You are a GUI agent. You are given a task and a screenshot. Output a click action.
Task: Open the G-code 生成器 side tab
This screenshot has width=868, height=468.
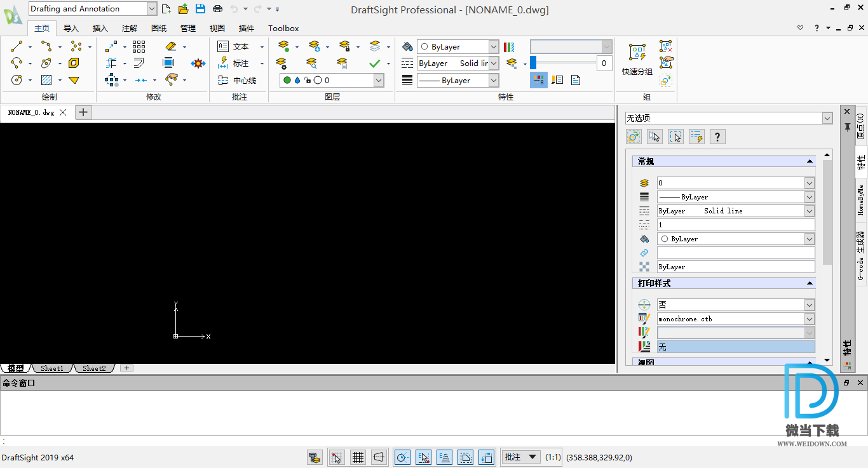point(861,255)
